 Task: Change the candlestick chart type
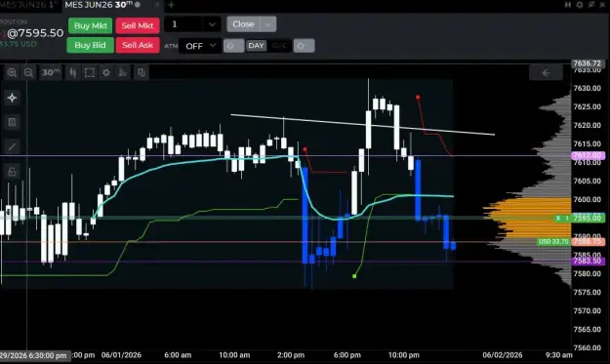coord(73,73)
